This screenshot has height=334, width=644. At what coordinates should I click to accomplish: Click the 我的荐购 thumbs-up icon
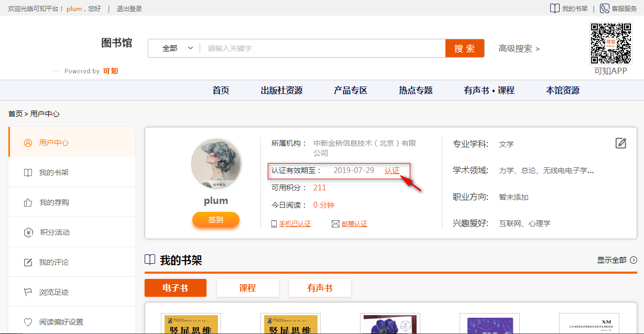click(x=28, y=202)
